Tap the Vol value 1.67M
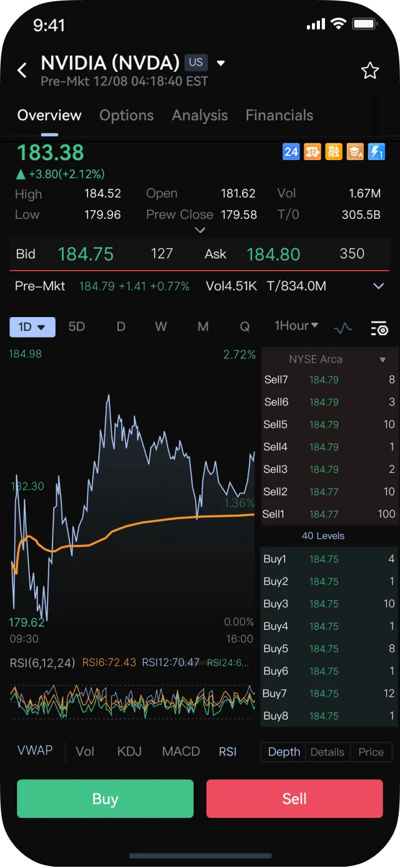This screenshot has width=400, height=868. click(x=364, y=194)
